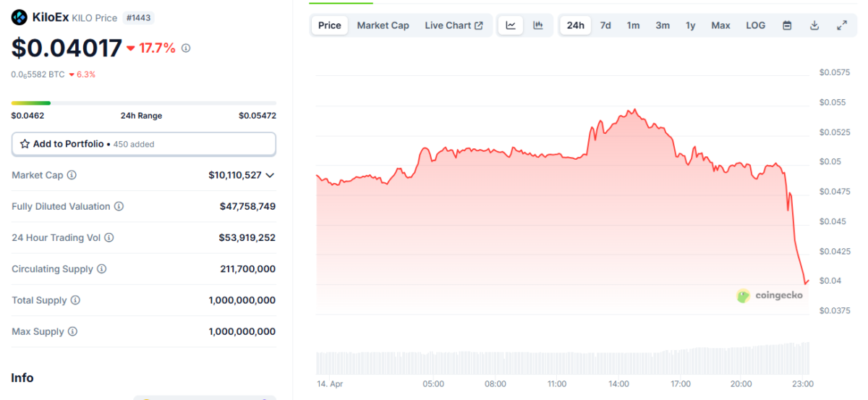
Task: Click the $0.05472 range high value
Action: (x=258, y=116)
